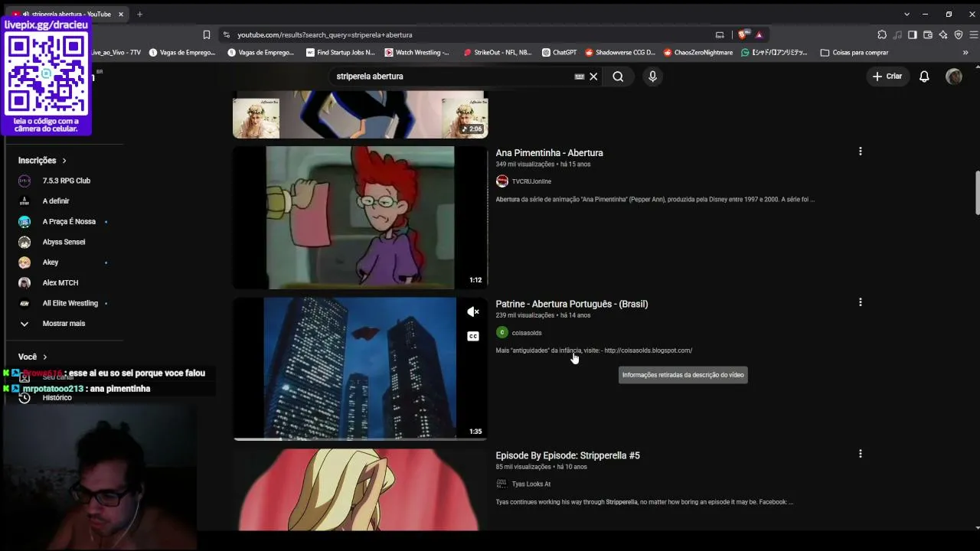Open the Brave Wallet icon
Image resolution: width=980 pixels, height=551 pixels.
click(x=928, y=34)
